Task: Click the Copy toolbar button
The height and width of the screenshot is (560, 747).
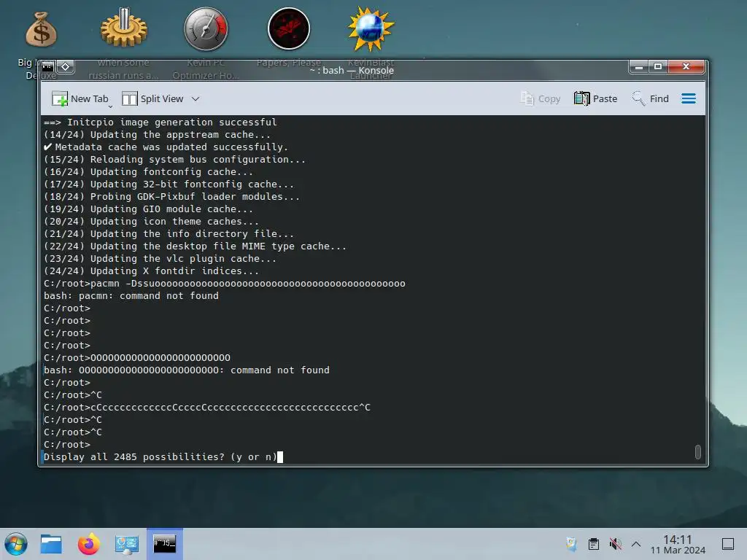Action: click(541, 98)
